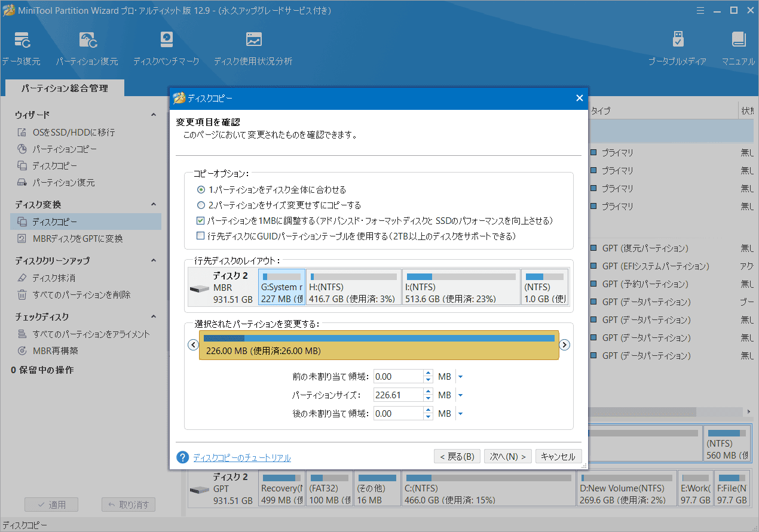Select GPT (EFIシステムパーティション) row

click(655, 266)
